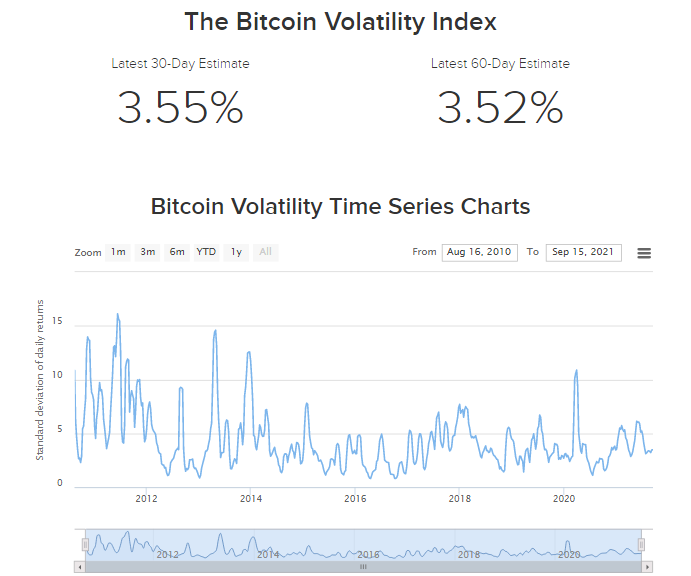
Task: Click the navigator horizontal scrollbar thumb
Action: 363,566
